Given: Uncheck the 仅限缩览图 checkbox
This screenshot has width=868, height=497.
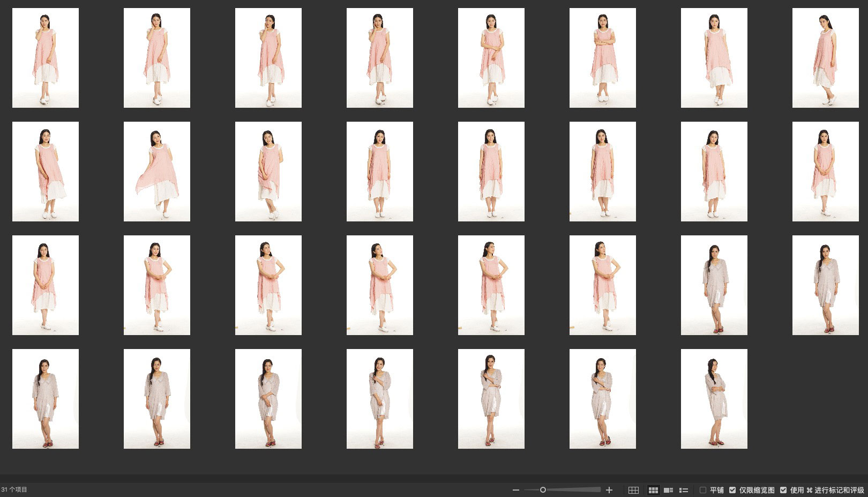Looking at the screenshot, I should click(732, 490).
